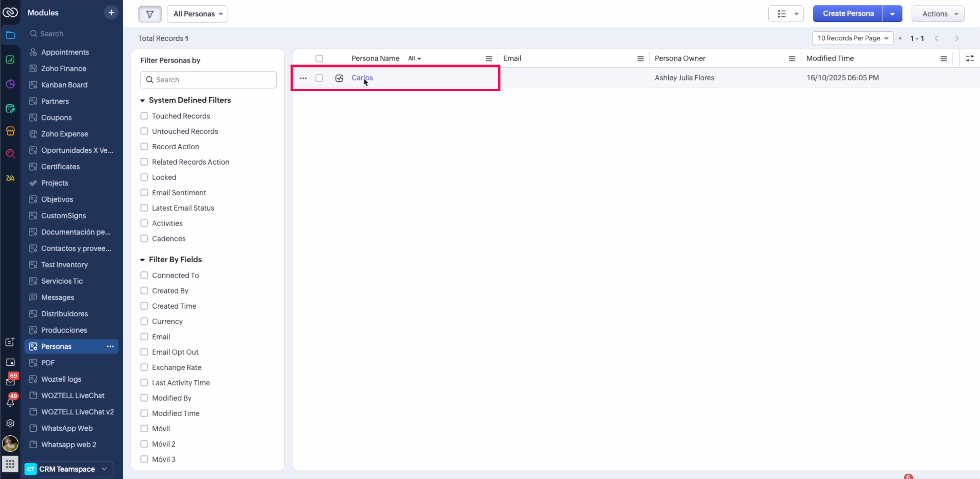Image resolution: width=980 pixels, height=479 pixels.
Task: Open the mail icon with badge 69
Action: (10, 382)
